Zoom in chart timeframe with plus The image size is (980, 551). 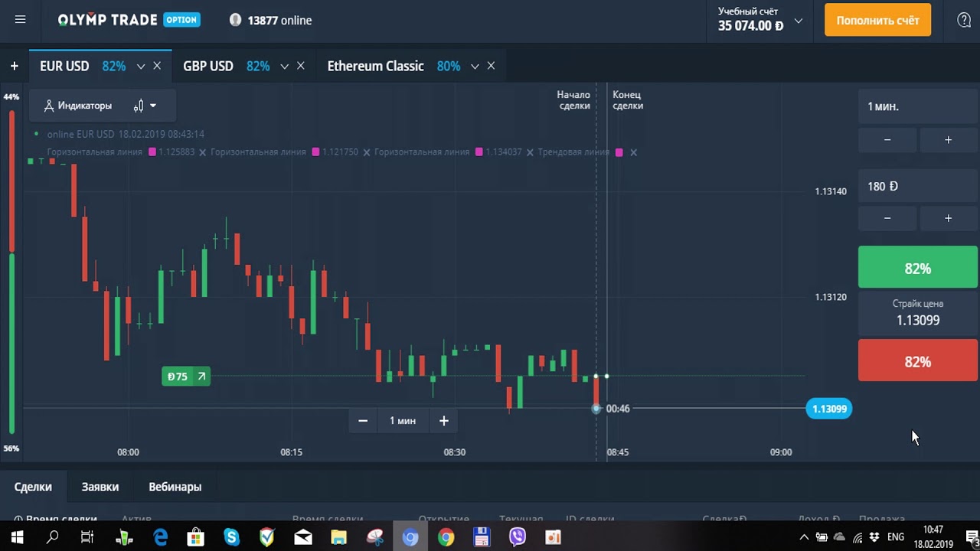(x=443, y=421)
